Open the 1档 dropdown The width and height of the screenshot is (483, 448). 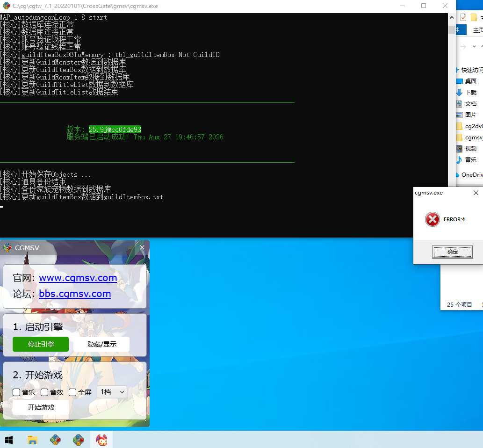click(x=112, y=392)
